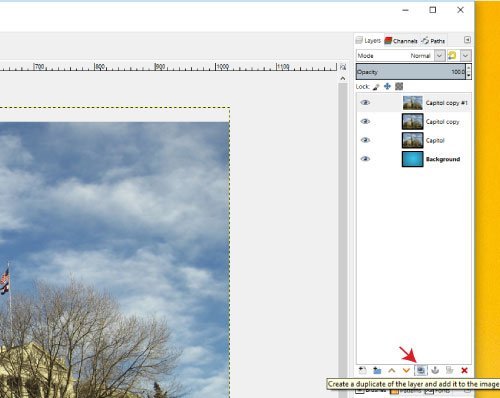The width and height of the screenshot is (500, 398).
Task: Expand the mode group dropdown arrow
Action: click(x=466, y=56)
